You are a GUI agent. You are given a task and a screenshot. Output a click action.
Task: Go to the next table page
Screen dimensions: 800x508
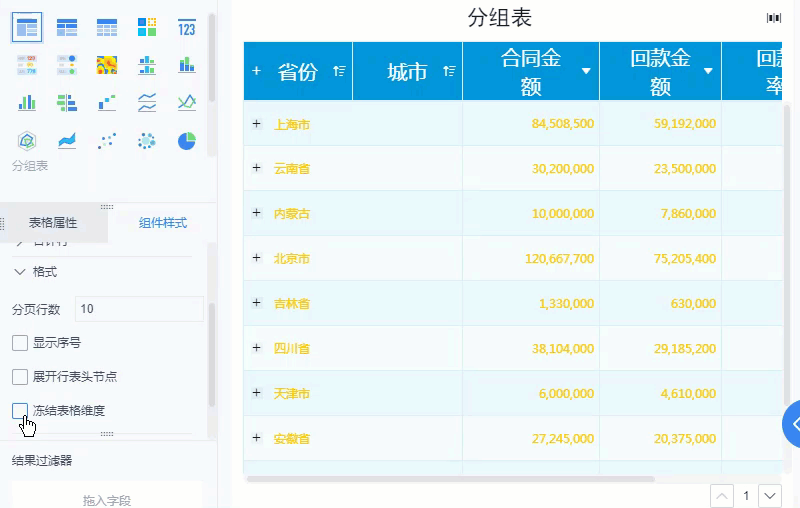(770, 496)
